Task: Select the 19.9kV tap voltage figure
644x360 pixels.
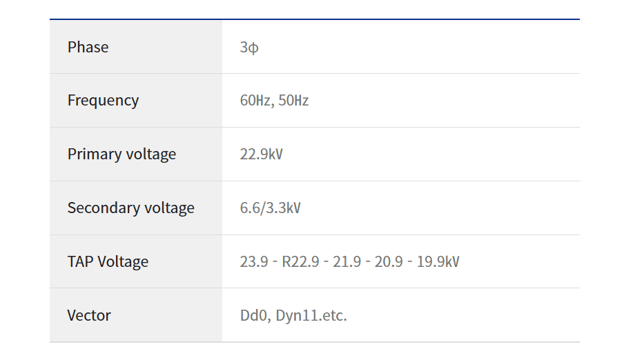Action: [x=438, y=262]
